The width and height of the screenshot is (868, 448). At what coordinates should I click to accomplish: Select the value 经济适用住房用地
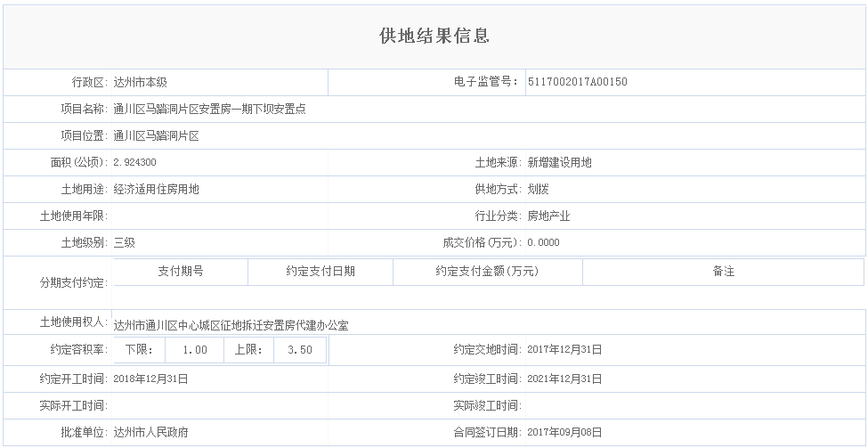pos(156,189)
